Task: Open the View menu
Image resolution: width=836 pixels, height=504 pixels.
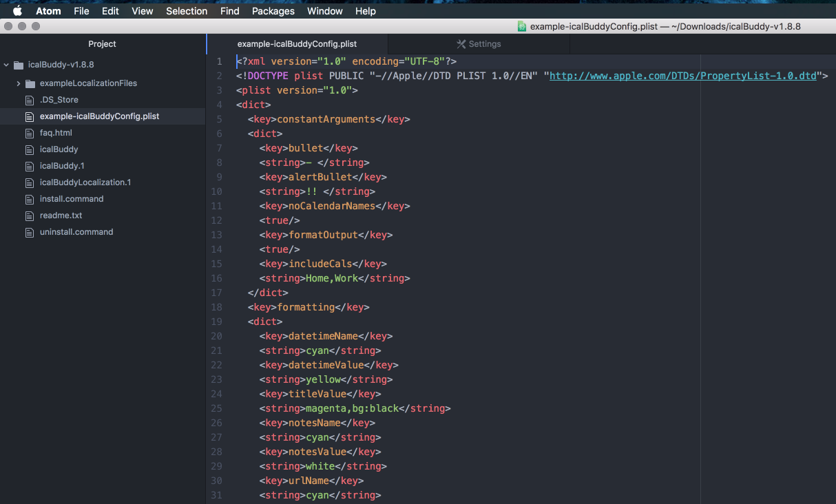Action: 143,10
